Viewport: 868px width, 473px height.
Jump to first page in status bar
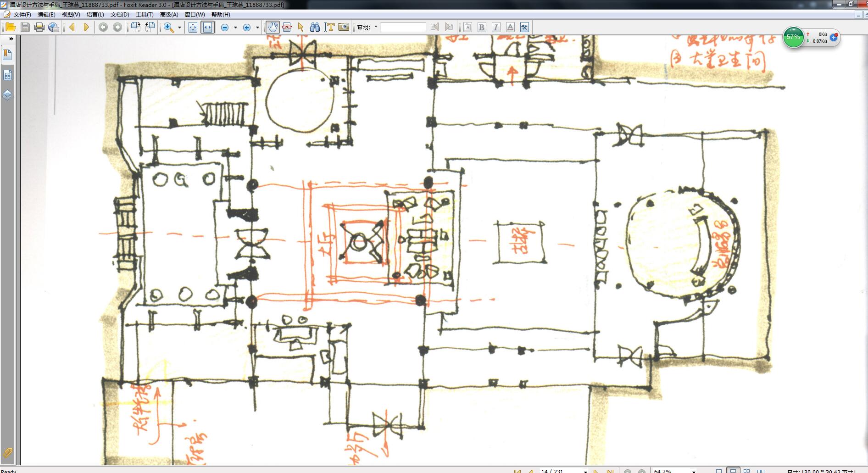pyautogui.click(x=517, y=471)
